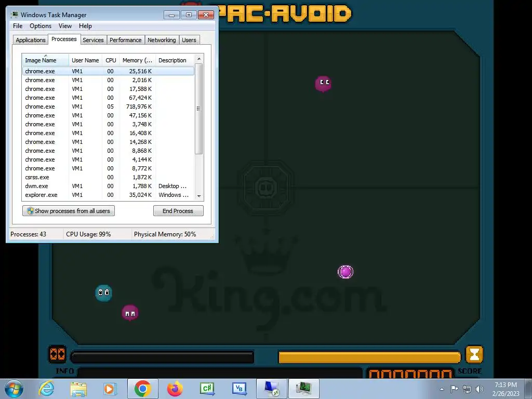Open the File menu in Task Manager

(18, 26)
